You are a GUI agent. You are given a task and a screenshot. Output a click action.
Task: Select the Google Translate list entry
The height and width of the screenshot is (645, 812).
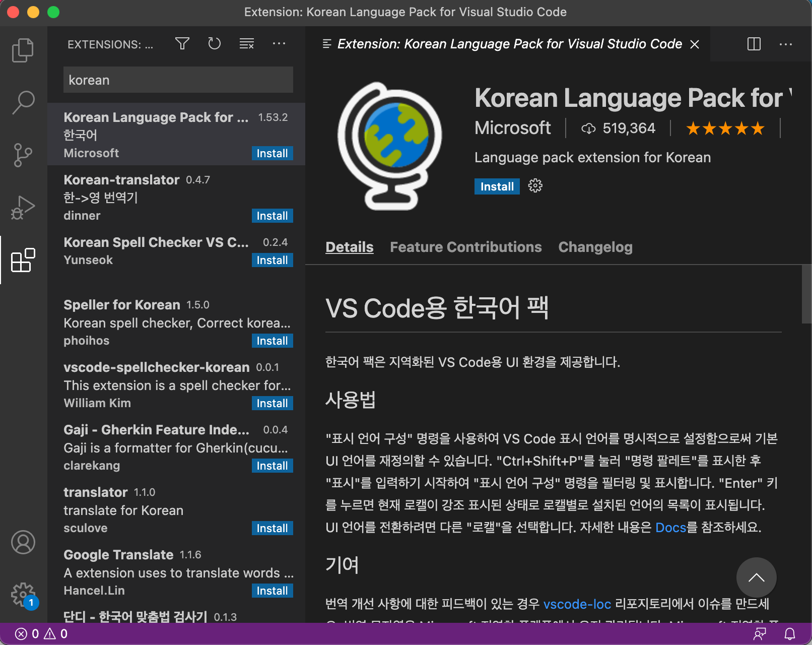(176, 571)
